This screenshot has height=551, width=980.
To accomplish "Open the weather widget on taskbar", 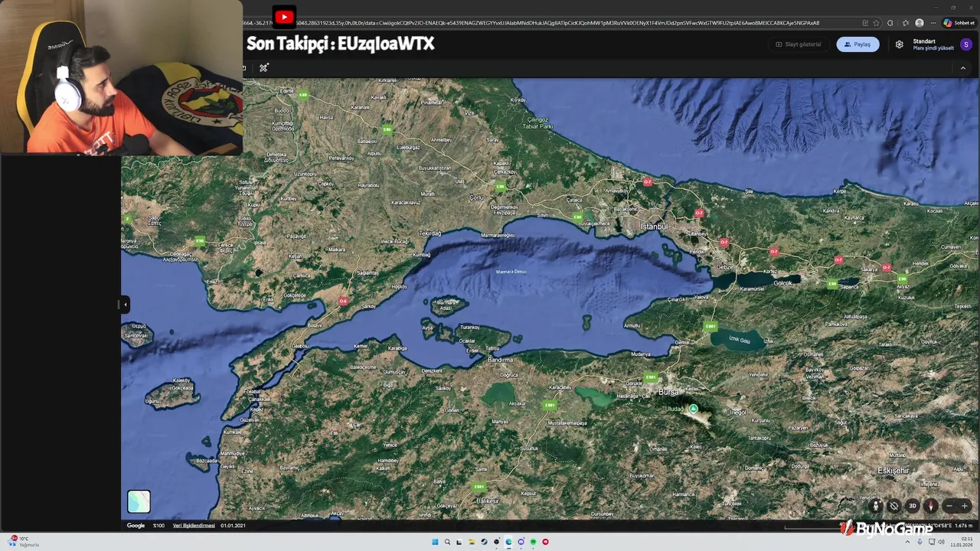I will pos(23,542).
